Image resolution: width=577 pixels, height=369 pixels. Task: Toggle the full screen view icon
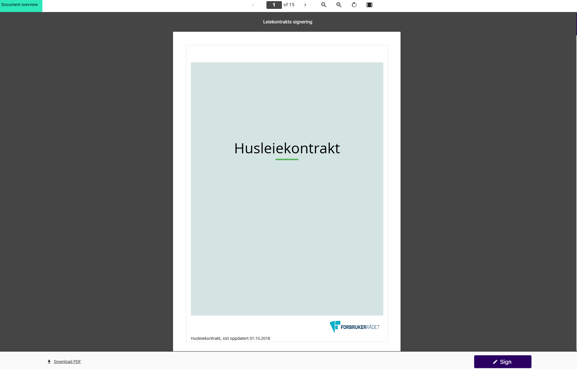pyautogui.click(x=369, y=5)
